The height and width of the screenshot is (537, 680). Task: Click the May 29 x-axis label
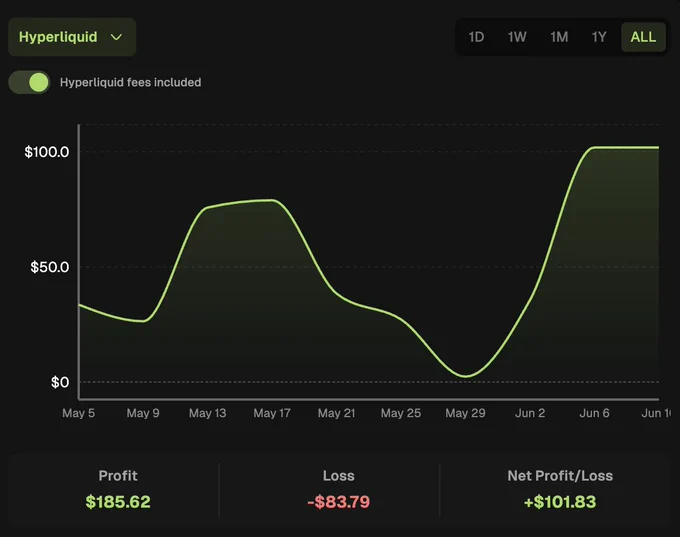coord(465,413)
